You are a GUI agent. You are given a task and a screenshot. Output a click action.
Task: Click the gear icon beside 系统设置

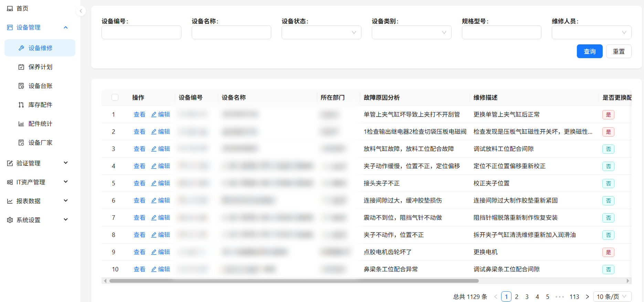10,220
